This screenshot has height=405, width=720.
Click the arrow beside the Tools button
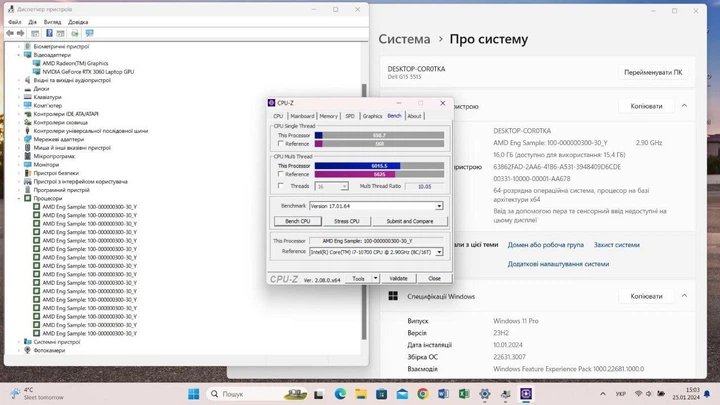click(x=375, y=278)
